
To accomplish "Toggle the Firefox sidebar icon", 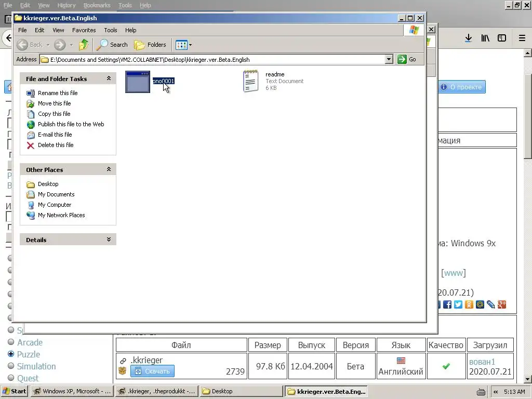I will pyautogui.click(x=502, y=38).
